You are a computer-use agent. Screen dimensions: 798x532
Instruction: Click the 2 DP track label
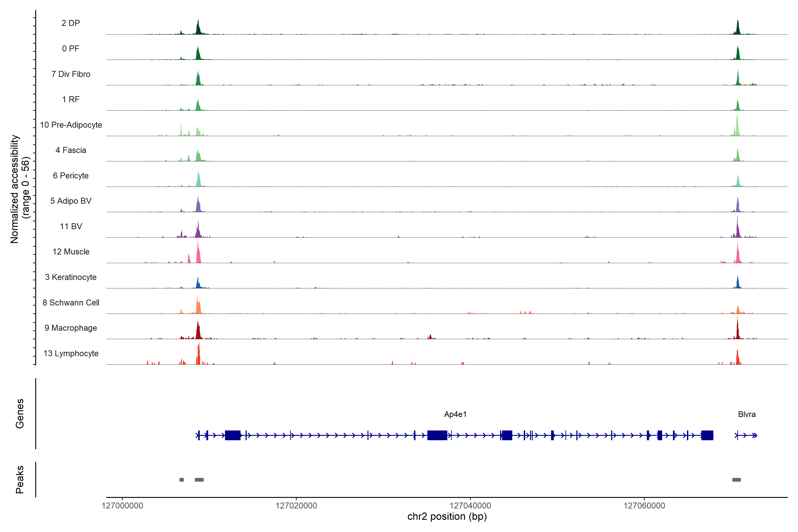70,23
